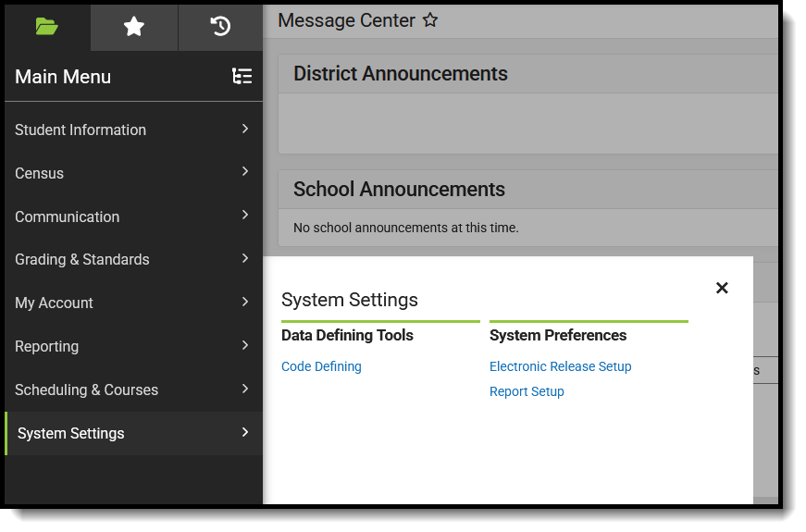Screen dimensions: 806x532
Task: Select System Settings in main menu
Action: (70, 433)
